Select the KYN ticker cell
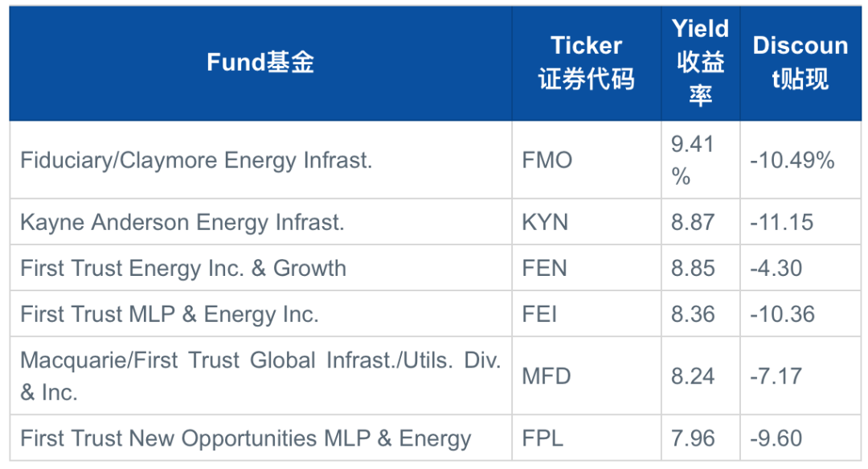868x469 pixels. (x=587, y=222)
